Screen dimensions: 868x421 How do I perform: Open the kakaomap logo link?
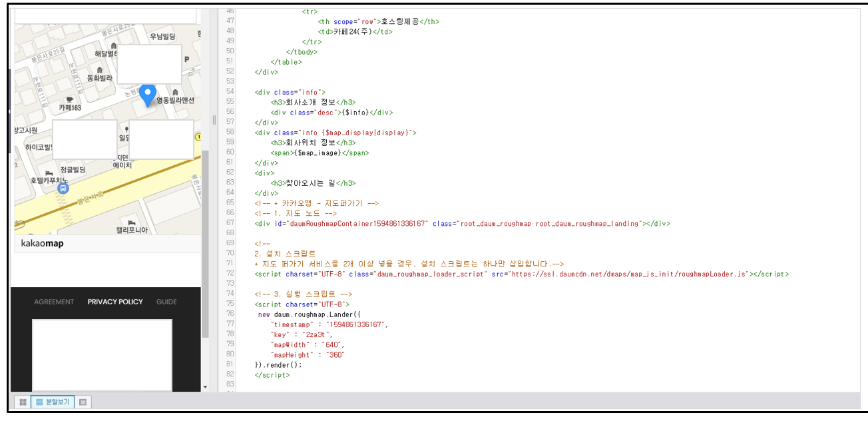43,244
